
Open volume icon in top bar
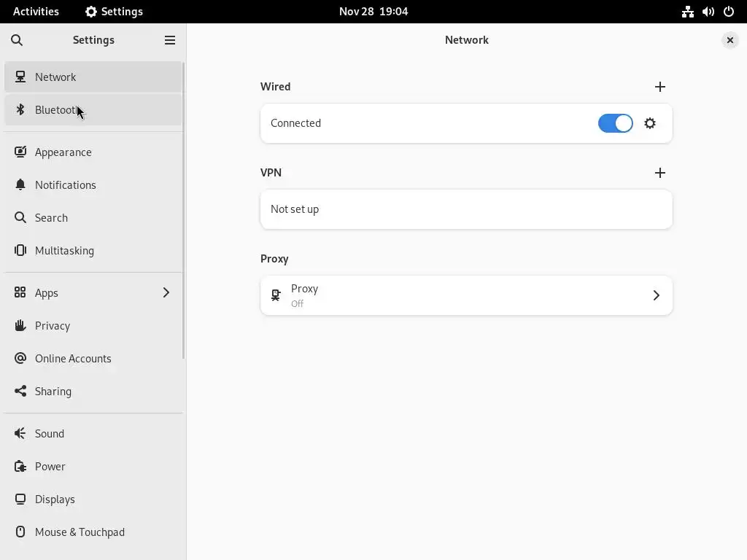click(708, 12)
